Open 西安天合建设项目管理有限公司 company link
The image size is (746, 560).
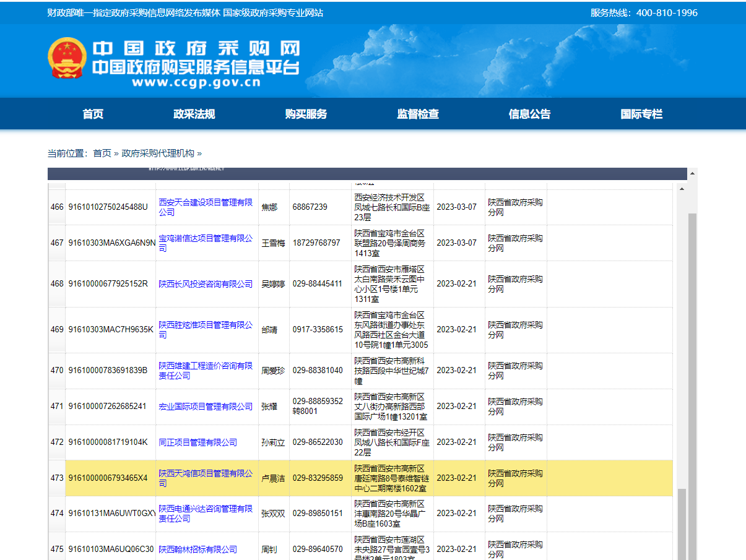click(207, 207)
